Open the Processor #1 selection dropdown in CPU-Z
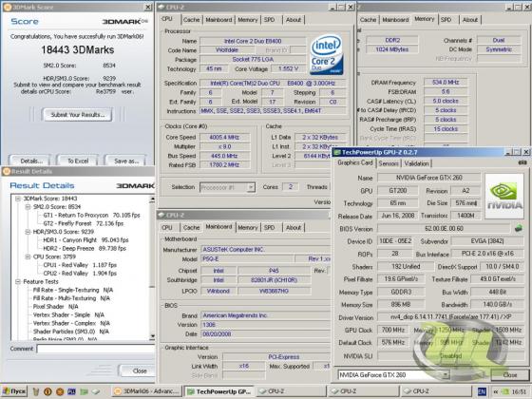 pyautogui.click(x=251, y=187)
